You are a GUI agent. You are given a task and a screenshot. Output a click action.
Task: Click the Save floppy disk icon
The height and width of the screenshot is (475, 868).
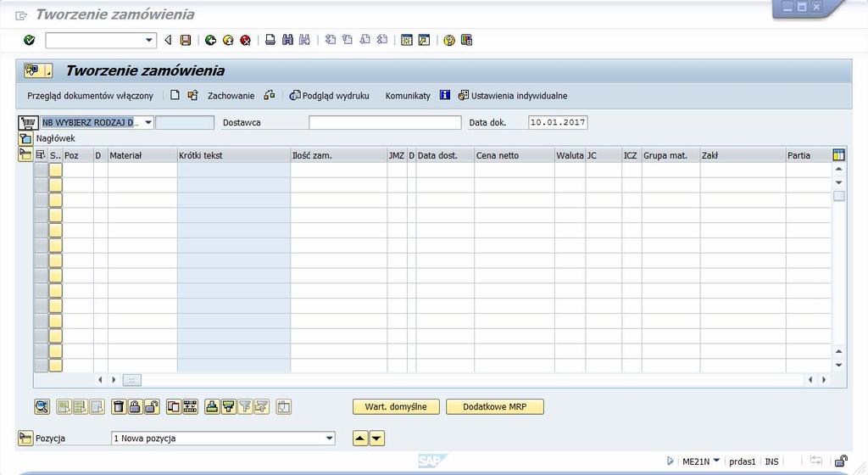tap(186, 40)
